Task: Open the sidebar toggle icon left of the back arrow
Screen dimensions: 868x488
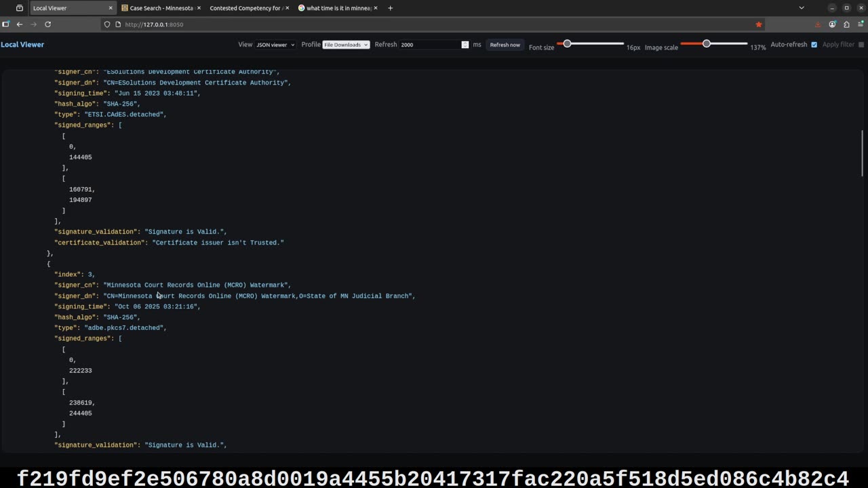Action: (5, 24)
